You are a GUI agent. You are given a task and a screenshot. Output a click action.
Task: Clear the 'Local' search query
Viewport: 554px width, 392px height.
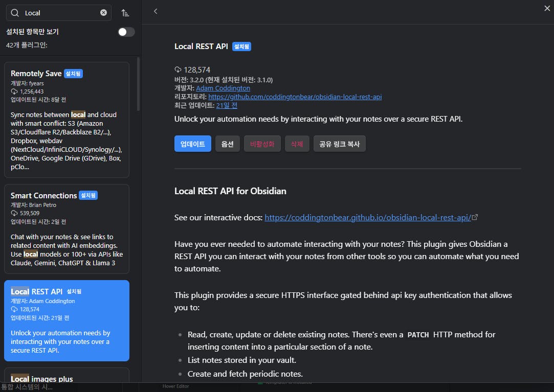point(103,13)
